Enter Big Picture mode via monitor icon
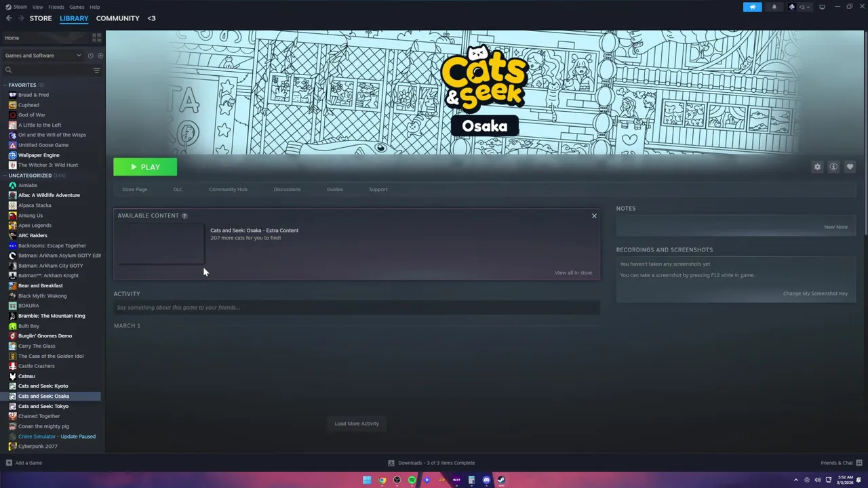 tap(822, 7)
